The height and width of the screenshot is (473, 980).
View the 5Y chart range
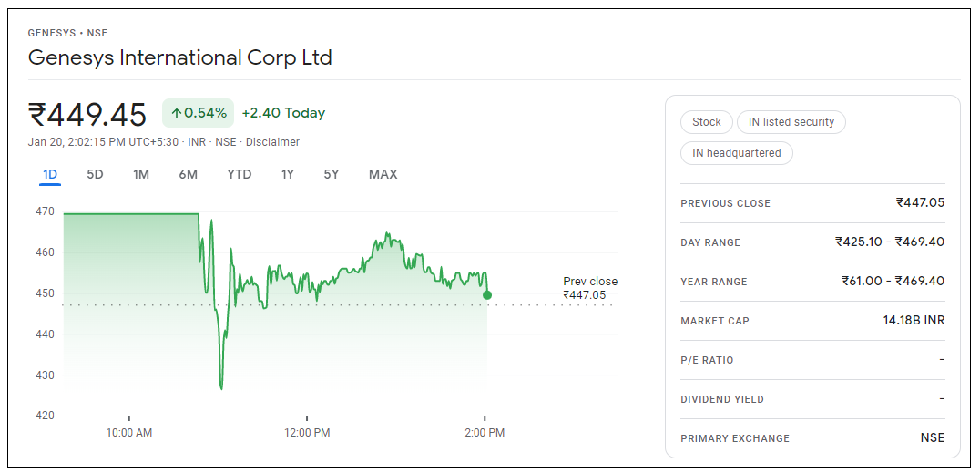(x=332, y=175)
